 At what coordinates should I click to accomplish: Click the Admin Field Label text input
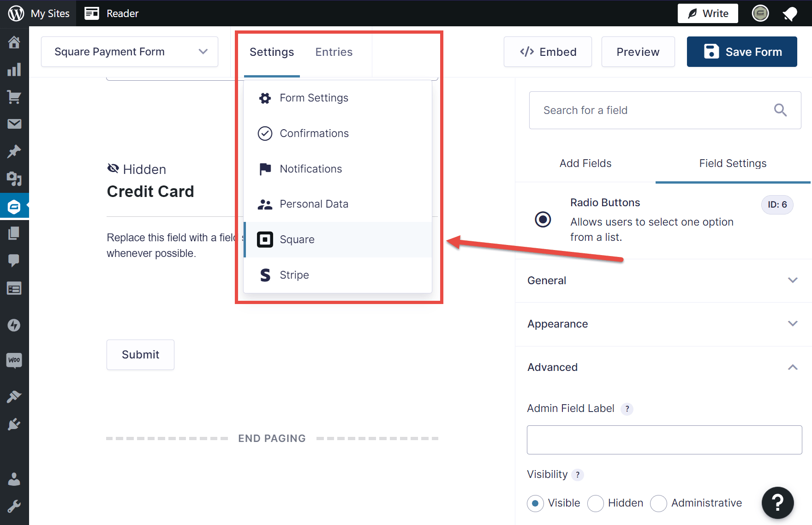[x=664, y=440]
